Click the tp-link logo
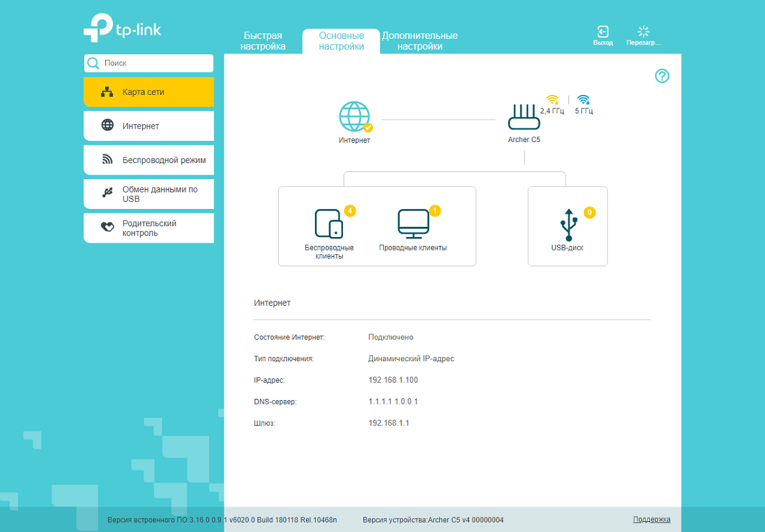 pos(122,28)
